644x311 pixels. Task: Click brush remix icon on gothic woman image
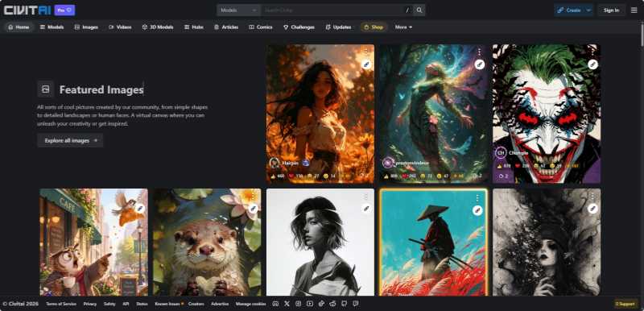coord(592,209)
